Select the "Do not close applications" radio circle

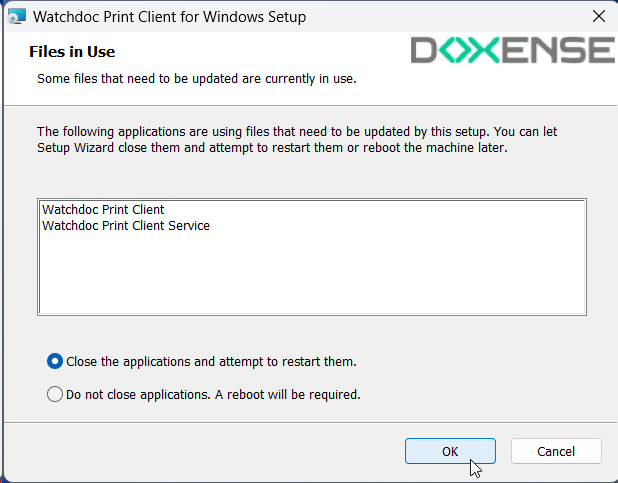[x=55, y=394]
